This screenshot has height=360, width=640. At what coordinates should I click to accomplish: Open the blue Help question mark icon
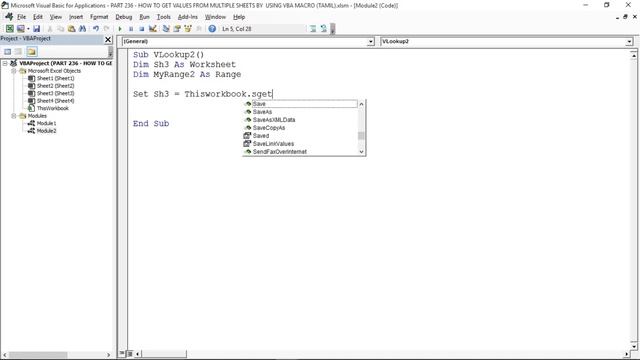(x=212, y=29)
